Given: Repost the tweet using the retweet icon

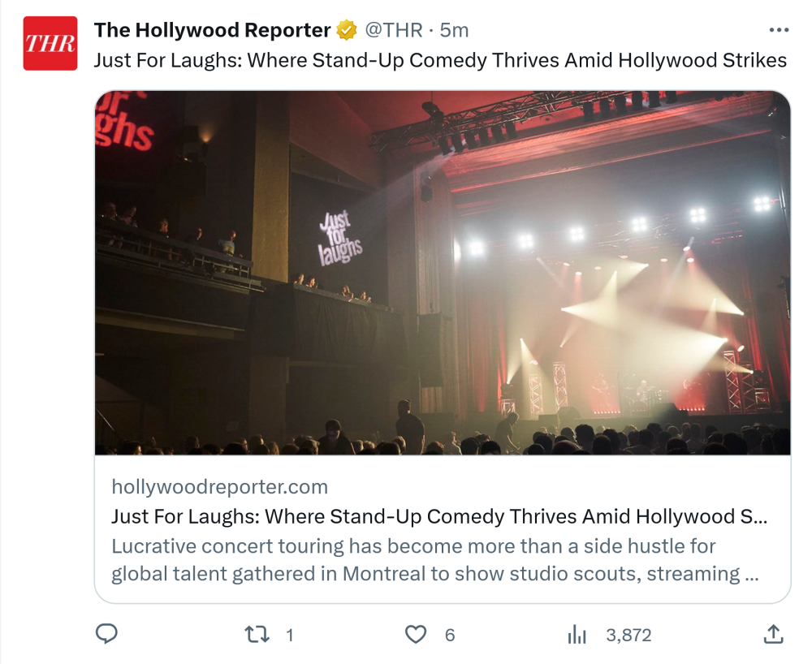Looking at the screenshot, I should point(257,634).
